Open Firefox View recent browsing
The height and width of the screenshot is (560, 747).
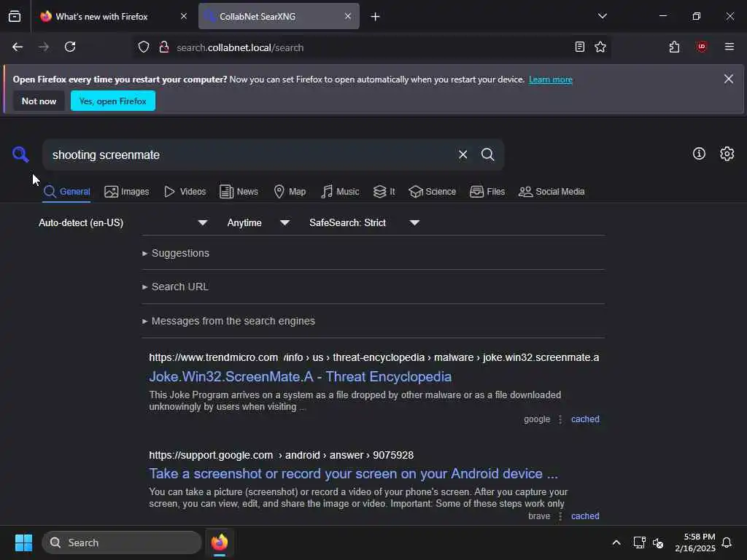point(15,16)
